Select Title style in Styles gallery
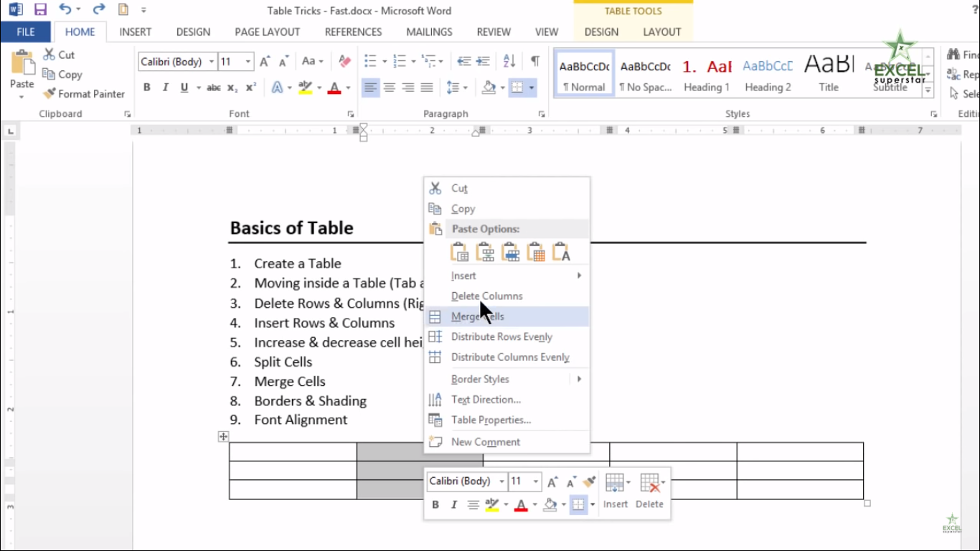 (x=829, y=75)
